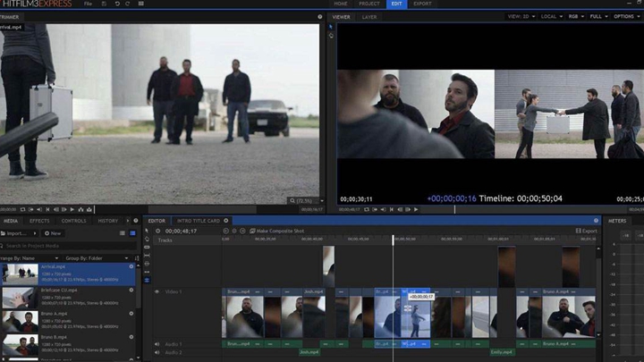The height and width of the screenshot is (362, 644).
Task: Open the View: 2D dropdown
Action: pos(521,16)
